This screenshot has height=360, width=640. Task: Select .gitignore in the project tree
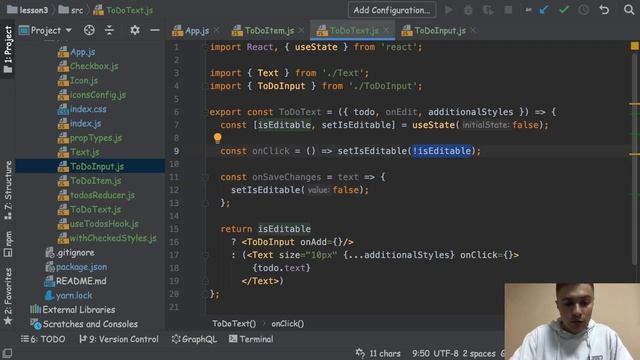click(70, 252)
